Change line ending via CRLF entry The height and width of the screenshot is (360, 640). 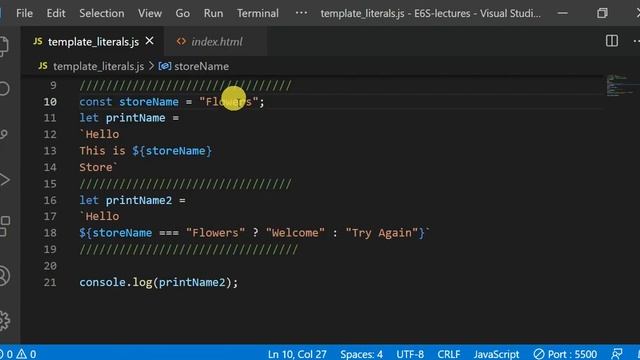(x=449, y=354)
